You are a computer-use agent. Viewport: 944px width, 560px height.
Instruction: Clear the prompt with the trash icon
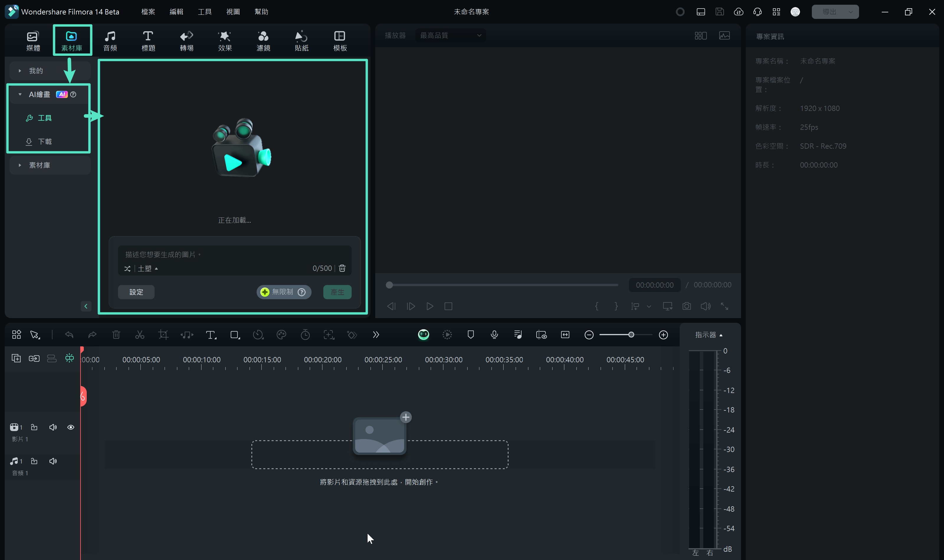(x=342, y=268)
